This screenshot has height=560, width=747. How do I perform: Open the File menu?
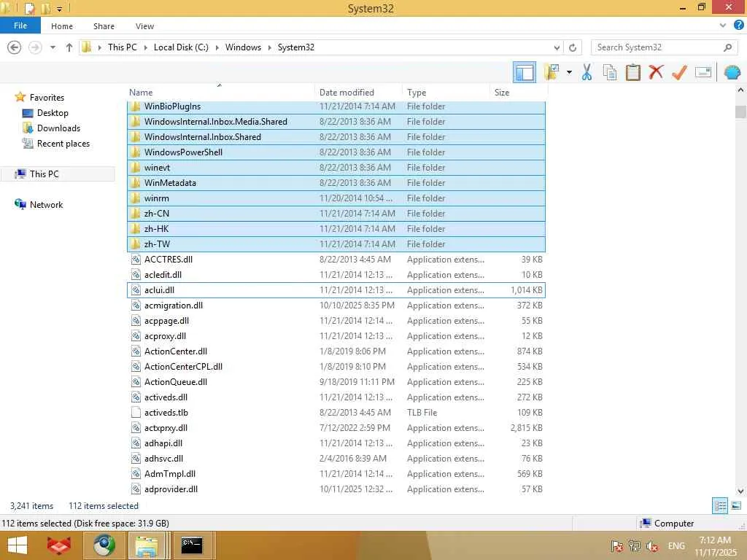point(20,26)
